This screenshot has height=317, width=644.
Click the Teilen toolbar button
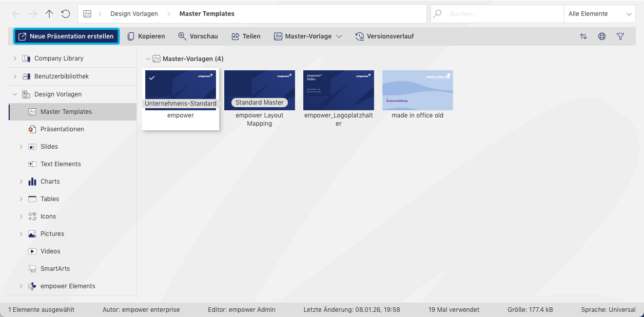246,36
